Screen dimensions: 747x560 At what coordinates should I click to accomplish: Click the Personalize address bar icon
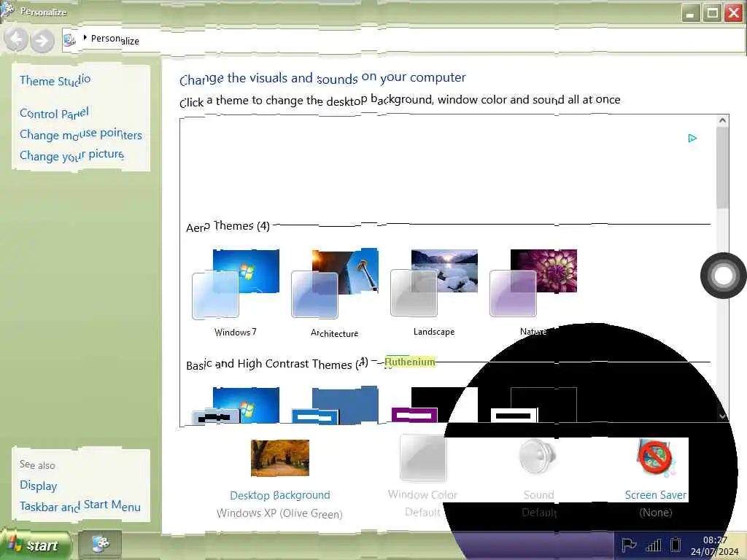coord(69,40)
